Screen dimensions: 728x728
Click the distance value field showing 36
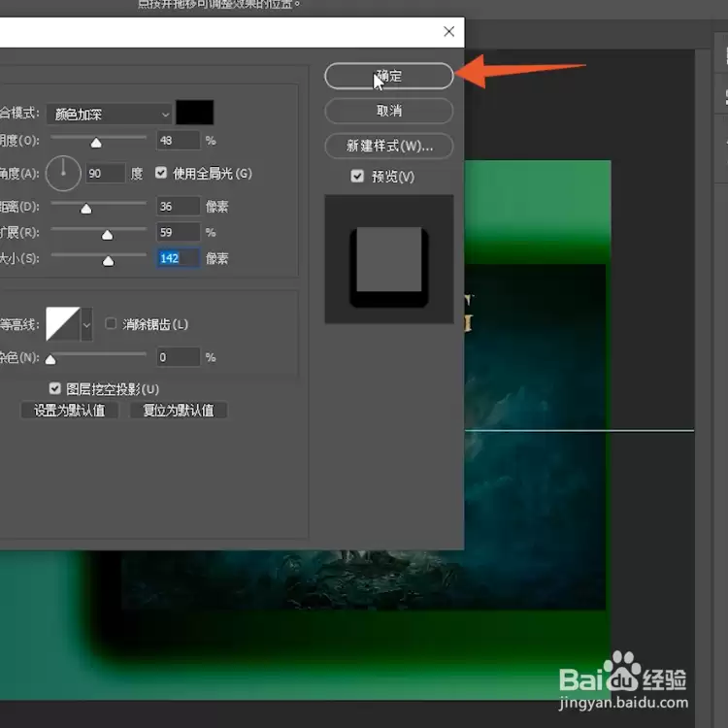179,206
